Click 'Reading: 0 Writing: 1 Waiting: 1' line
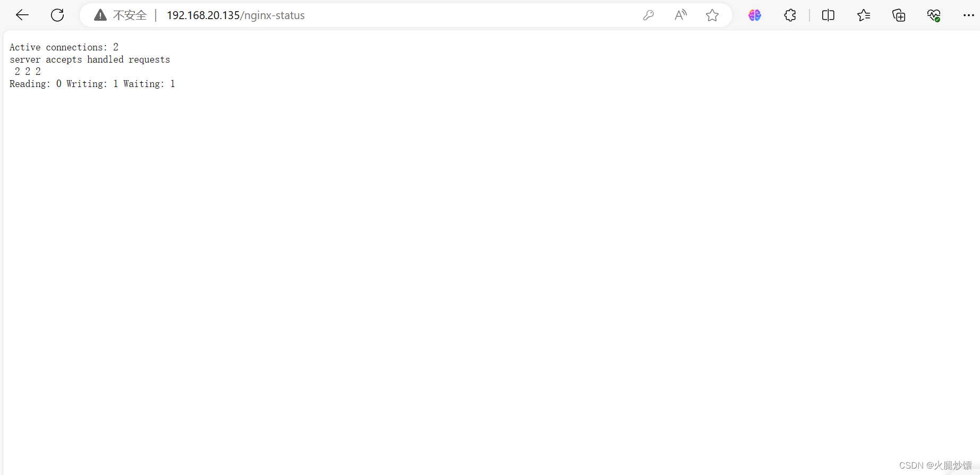The width and height of the screenshot is (980, 475). point(92,84)
